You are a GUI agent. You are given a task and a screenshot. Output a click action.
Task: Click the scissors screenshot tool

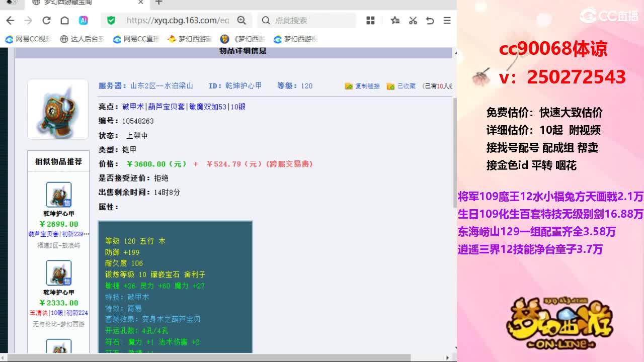pos(413,21)
